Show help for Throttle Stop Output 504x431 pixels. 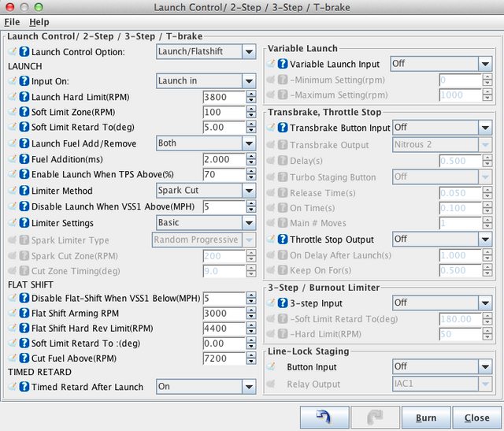(283, 240)
